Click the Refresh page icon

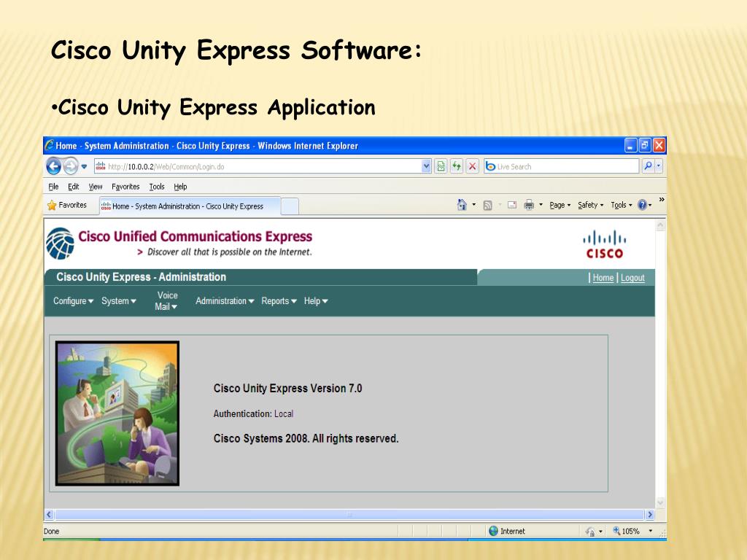(x=457, y=166)
